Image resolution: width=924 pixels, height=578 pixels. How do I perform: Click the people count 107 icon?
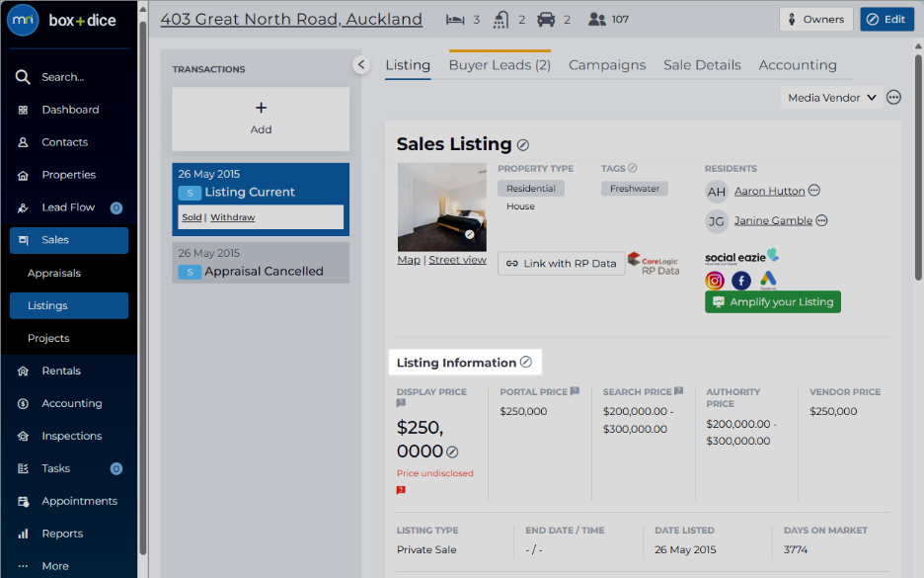597,20
